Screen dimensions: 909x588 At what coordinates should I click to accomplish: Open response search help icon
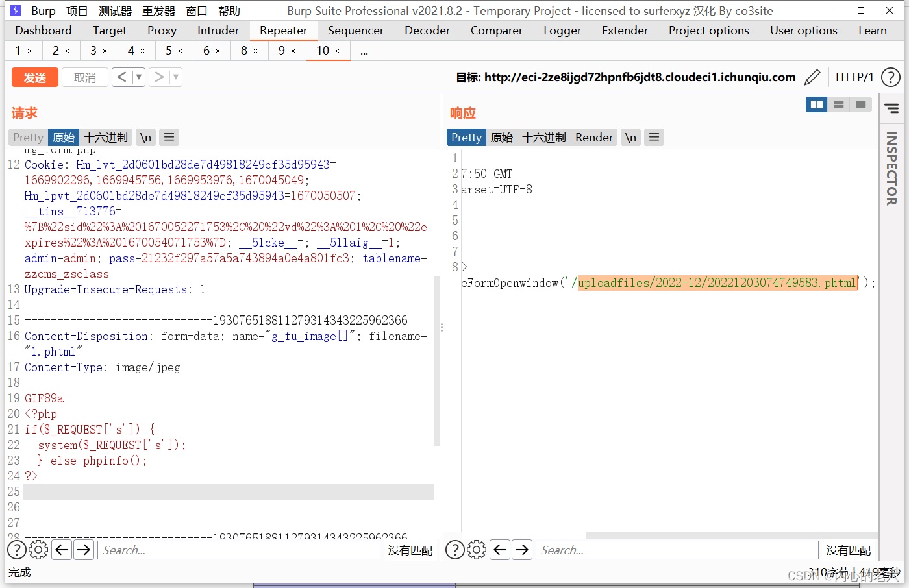point(455,550)
